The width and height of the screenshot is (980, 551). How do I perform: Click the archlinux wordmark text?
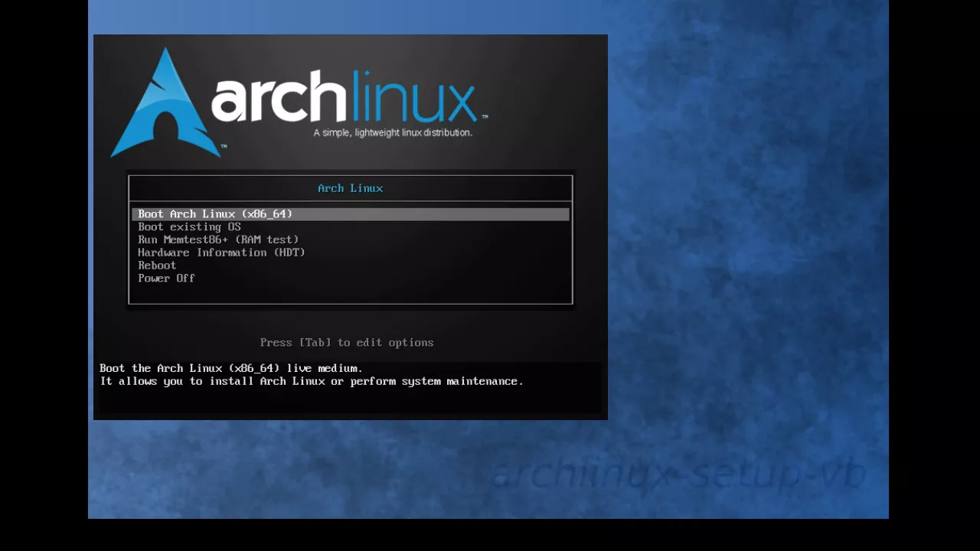tap(345, 97)
